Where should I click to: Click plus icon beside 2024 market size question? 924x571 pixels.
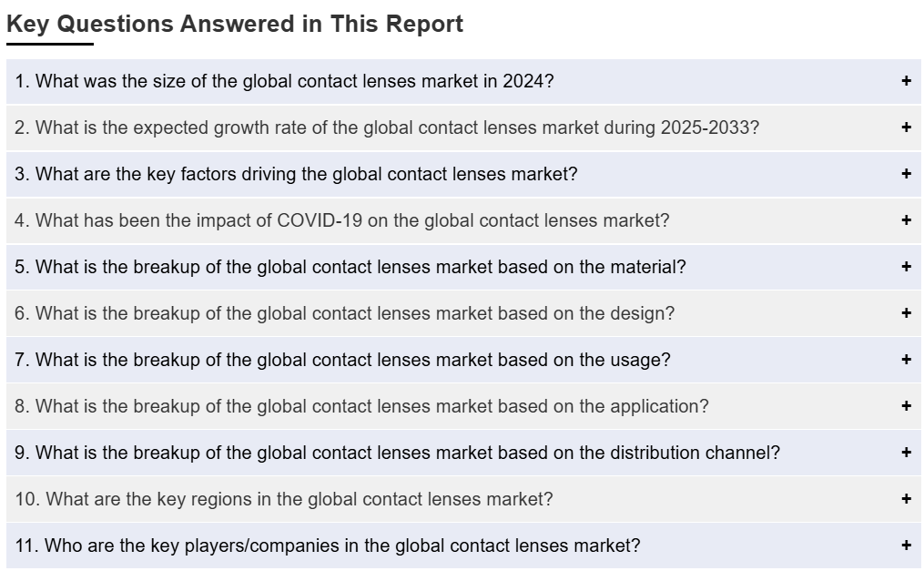[906, 81]
